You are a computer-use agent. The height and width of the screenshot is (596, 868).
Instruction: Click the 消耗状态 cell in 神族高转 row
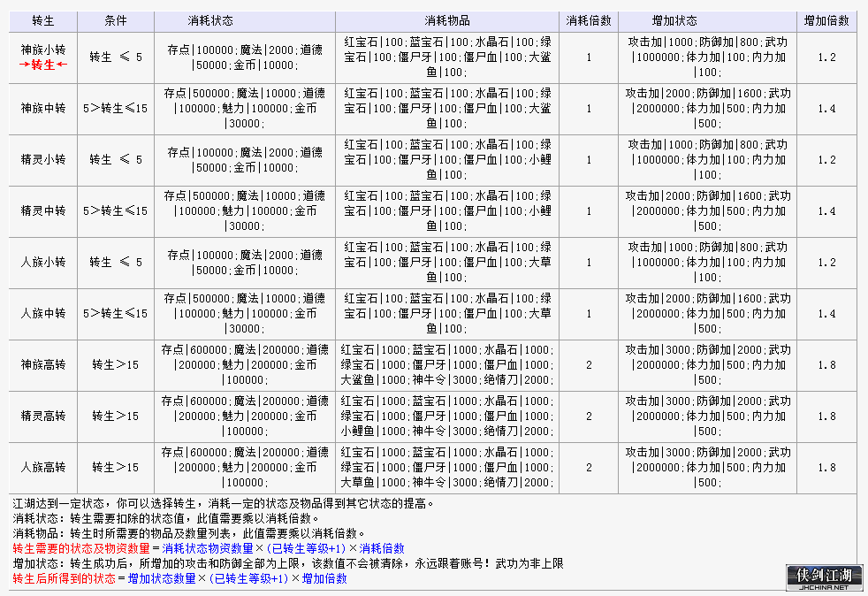click(245, 365)
